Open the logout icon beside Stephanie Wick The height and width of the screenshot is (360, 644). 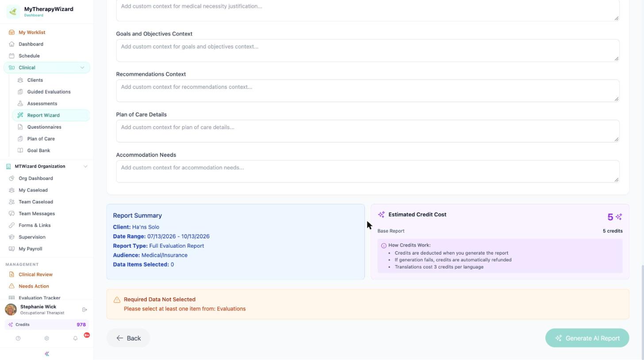coord(84,310)
